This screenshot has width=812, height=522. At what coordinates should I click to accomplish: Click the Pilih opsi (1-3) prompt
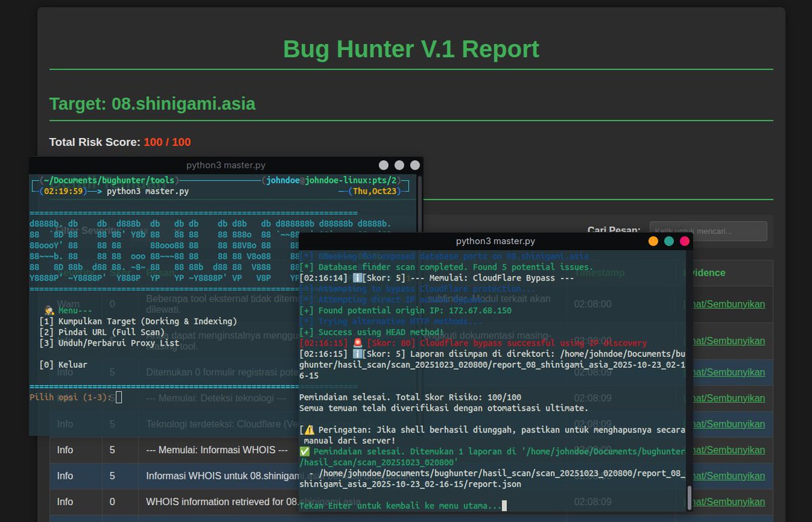click(71, 397)
